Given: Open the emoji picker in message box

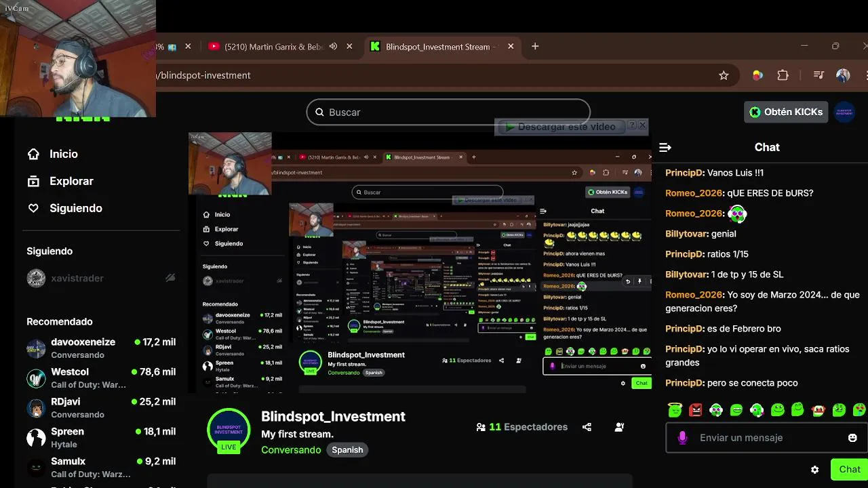Looking at the screenshot, I should coord(852,438).
